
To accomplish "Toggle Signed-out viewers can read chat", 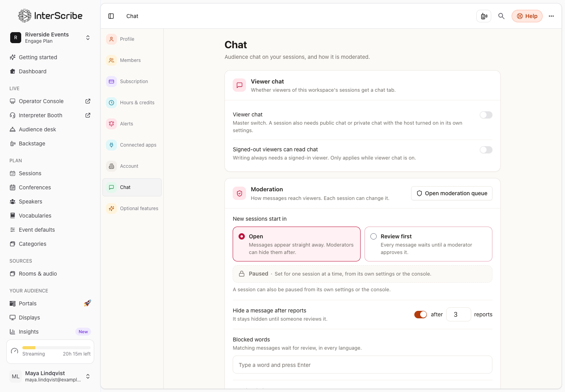I will click(x=486, y=150).
